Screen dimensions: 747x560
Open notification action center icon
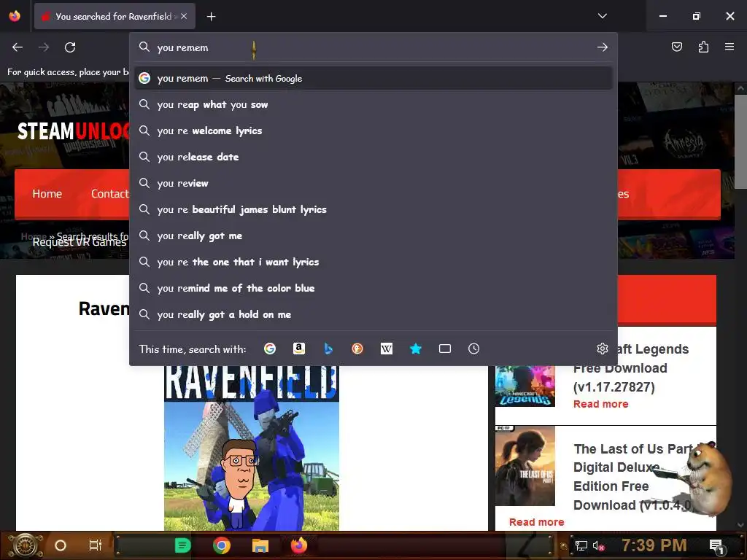pos(716,546)
